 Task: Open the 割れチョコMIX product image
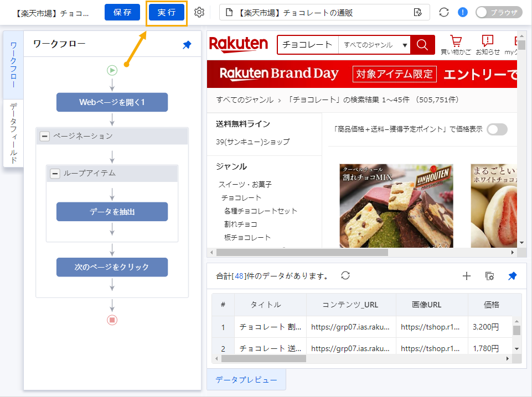click(x=396, y=206)
